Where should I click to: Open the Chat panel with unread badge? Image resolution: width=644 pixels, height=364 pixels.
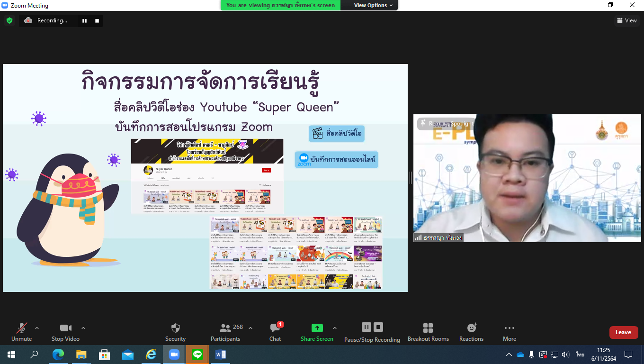275,332
